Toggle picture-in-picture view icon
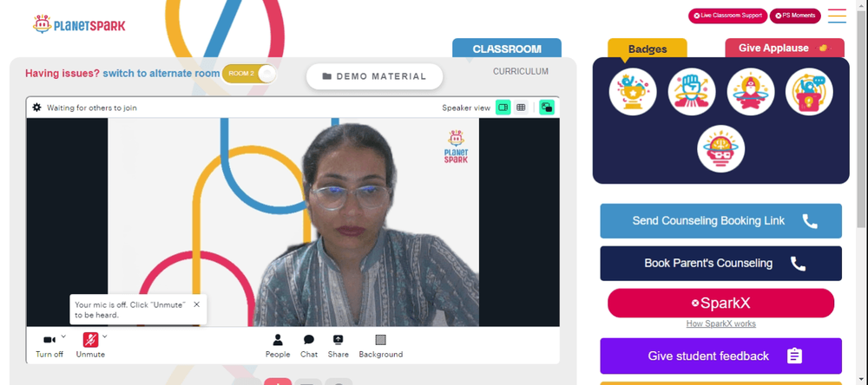868x385 pixels. click(547, 108)
